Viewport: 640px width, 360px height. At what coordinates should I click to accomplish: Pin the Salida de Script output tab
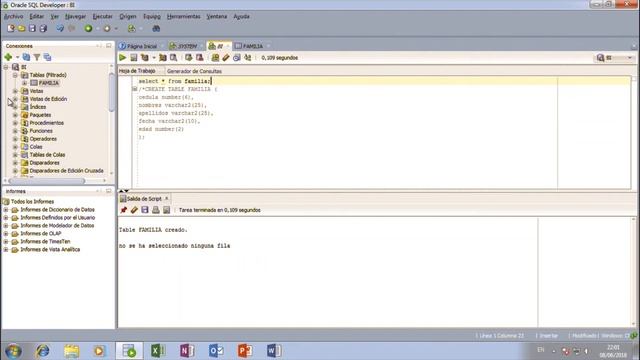(x=124, y=210)
